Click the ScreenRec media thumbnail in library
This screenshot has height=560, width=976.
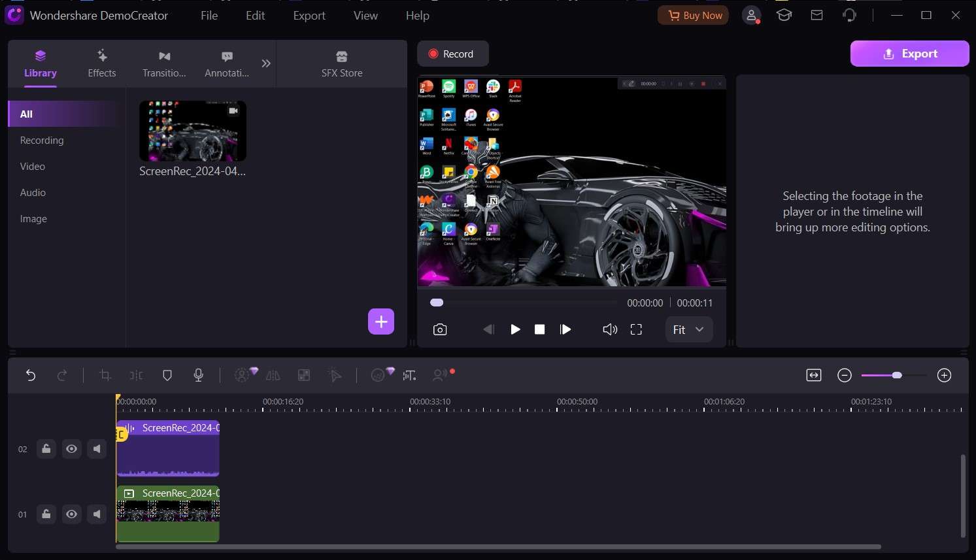click(193, 131)
